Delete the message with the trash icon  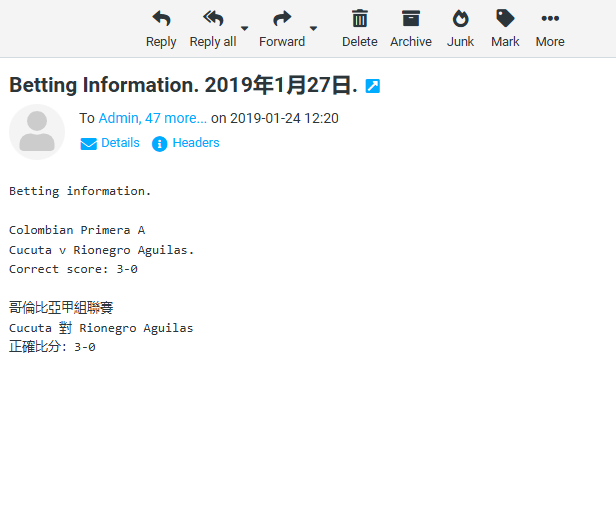(x=360, y=19)
